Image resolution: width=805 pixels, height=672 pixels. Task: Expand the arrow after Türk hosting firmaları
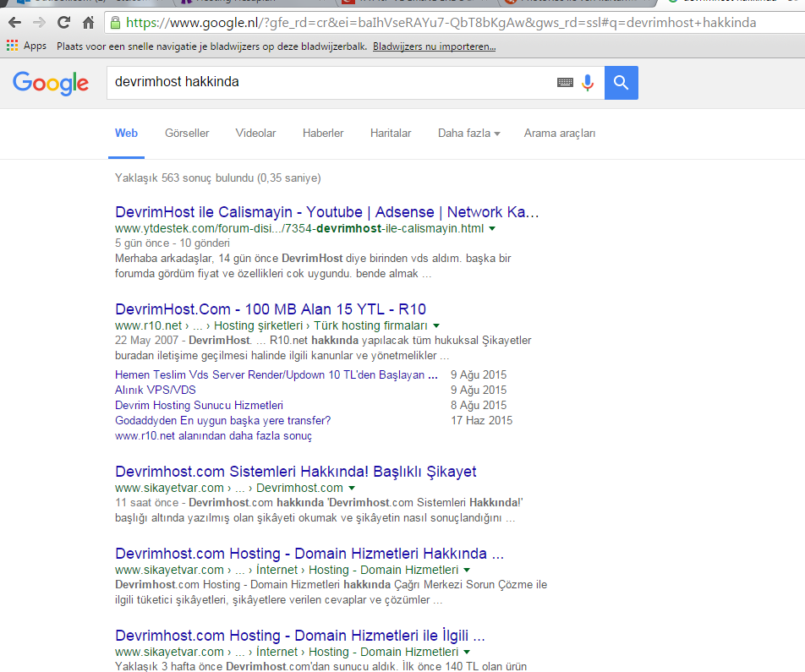tap(436, 325)
